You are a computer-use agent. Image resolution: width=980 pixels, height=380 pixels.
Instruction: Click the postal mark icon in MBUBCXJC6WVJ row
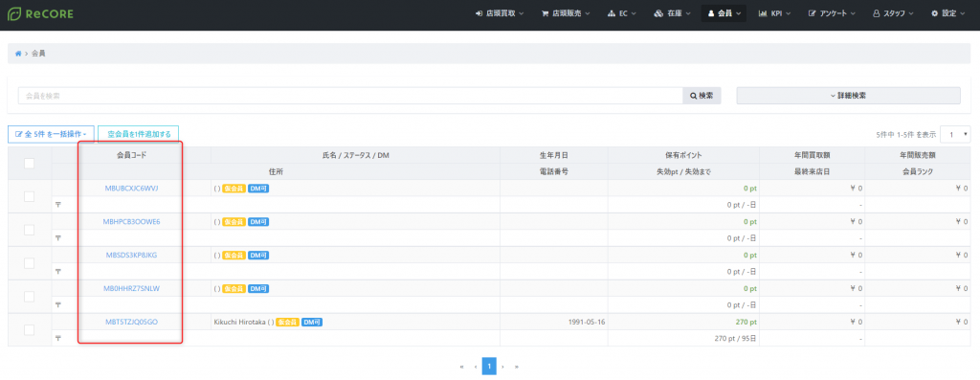click(x=58, y=205)
